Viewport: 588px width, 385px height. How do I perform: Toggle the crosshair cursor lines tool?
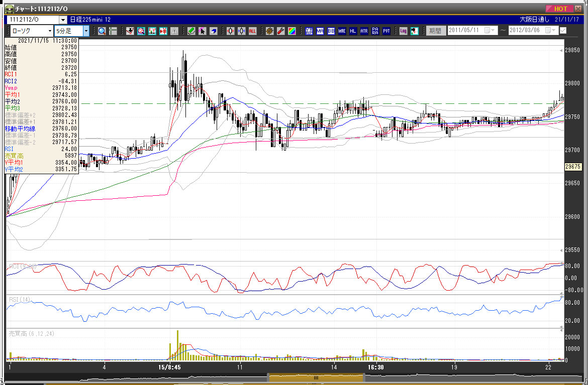click(x=113, y=31)
